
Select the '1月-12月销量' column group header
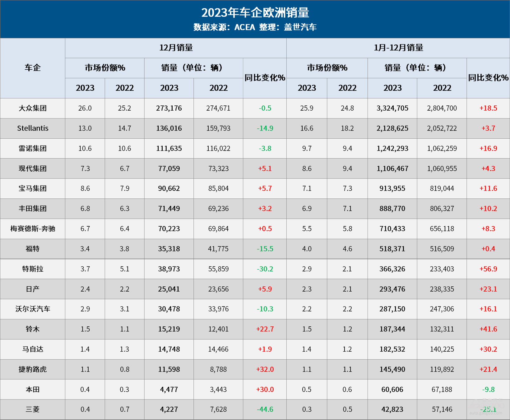398,48
